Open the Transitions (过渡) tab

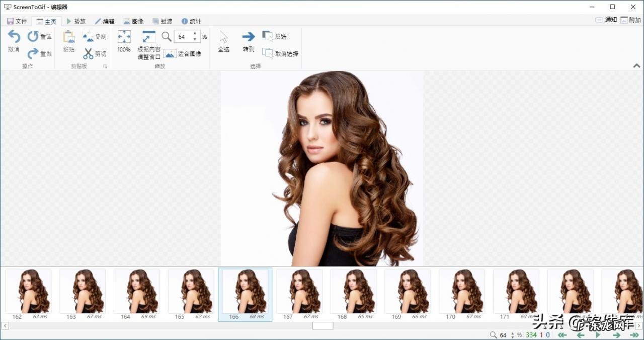[162, 21]
